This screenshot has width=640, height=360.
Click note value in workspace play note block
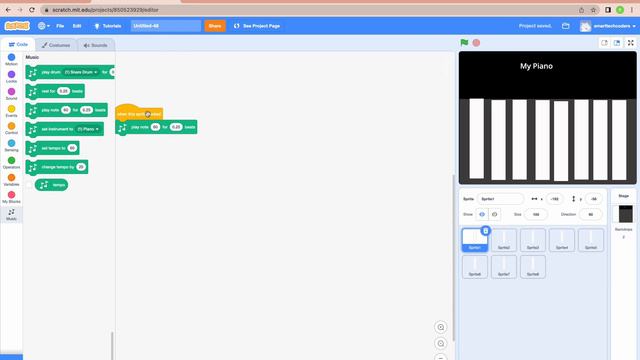[155, 127]
